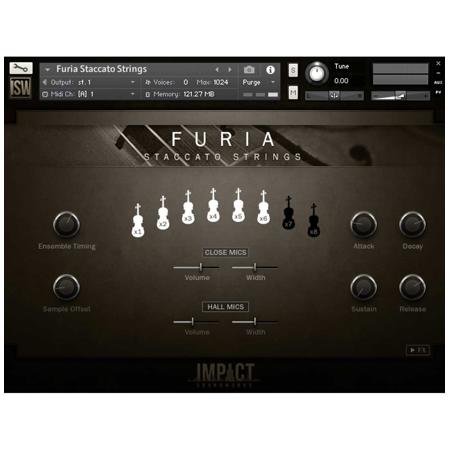Open the FX panel button
Image resolution: width=450 pixels, height=450 pixels.
click(x=418, y=350)
